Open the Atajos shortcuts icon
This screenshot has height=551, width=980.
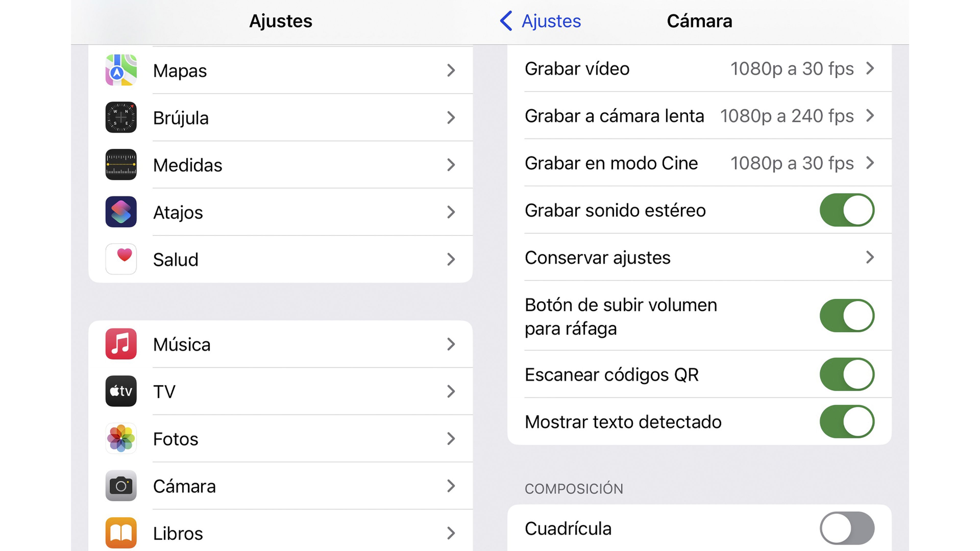121,211
